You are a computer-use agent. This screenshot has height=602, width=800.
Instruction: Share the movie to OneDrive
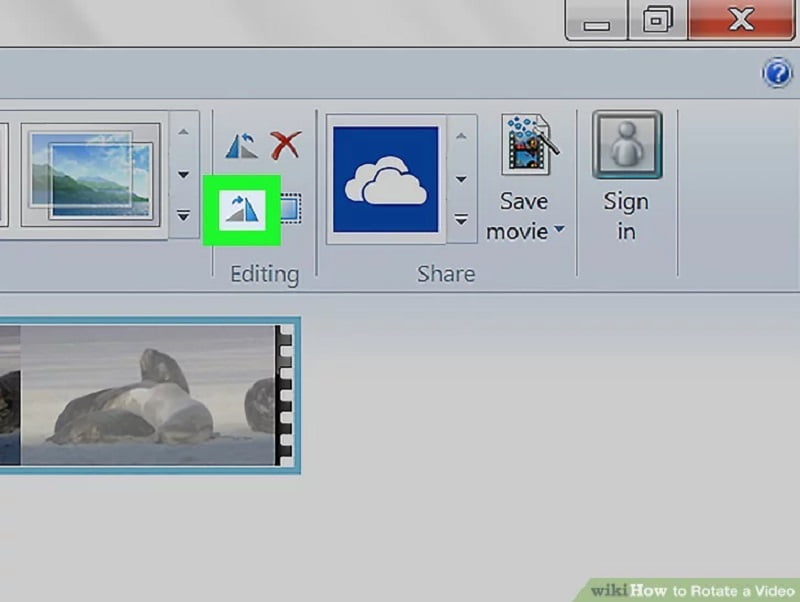(386, 179)
